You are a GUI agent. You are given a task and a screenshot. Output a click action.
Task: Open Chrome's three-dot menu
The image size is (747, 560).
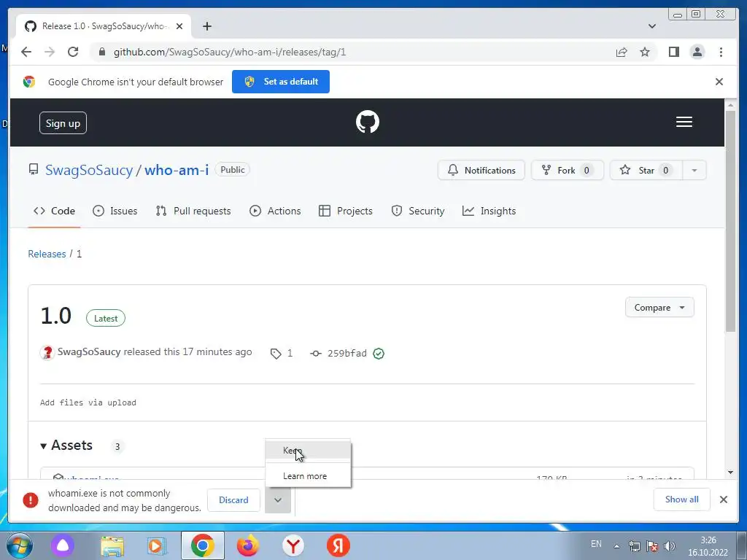pos(721,52)
